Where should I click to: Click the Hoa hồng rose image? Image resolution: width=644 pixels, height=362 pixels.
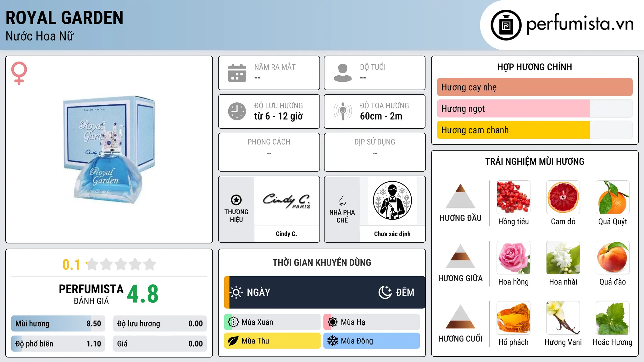coord(514,258)
